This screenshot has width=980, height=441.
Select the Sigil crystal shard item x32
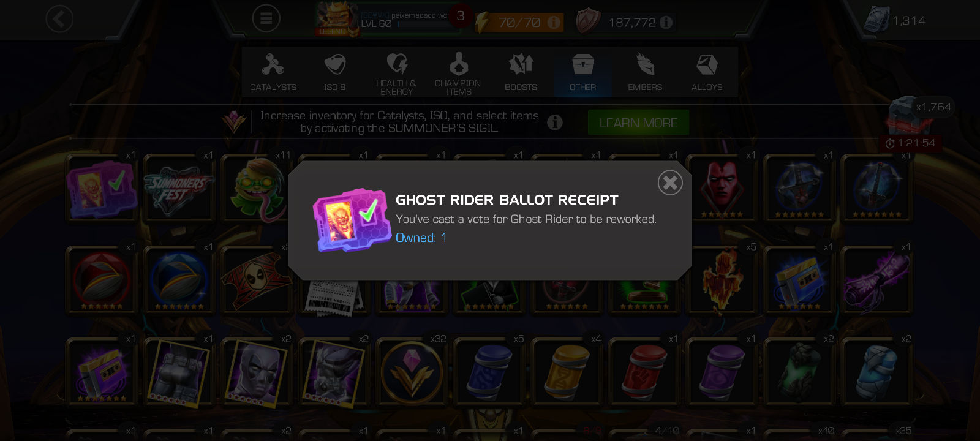click(x=412, y=371)
